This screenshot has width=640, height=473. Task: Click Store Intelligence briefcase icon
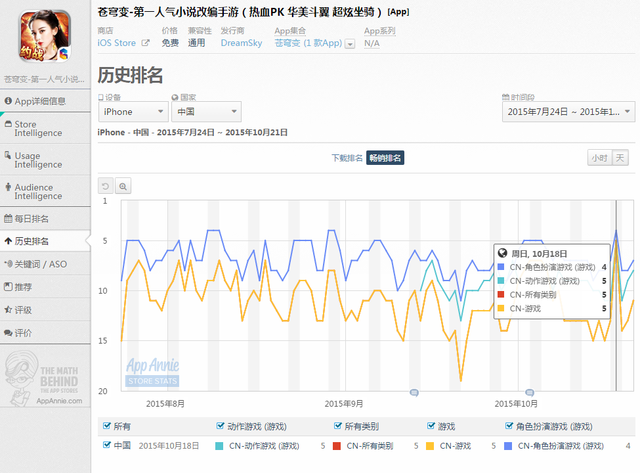(x=8, y=124)
